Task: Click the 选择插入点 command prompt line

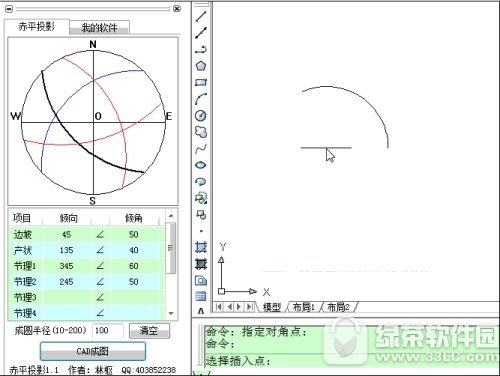Action: [238, 361]
